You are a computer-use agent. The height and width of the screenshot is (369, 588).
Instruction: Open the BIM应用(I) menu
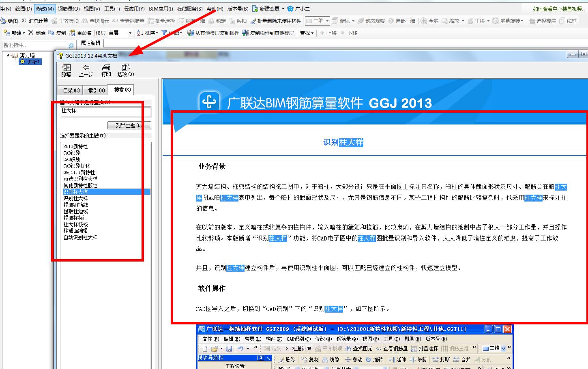click(161, 9)
